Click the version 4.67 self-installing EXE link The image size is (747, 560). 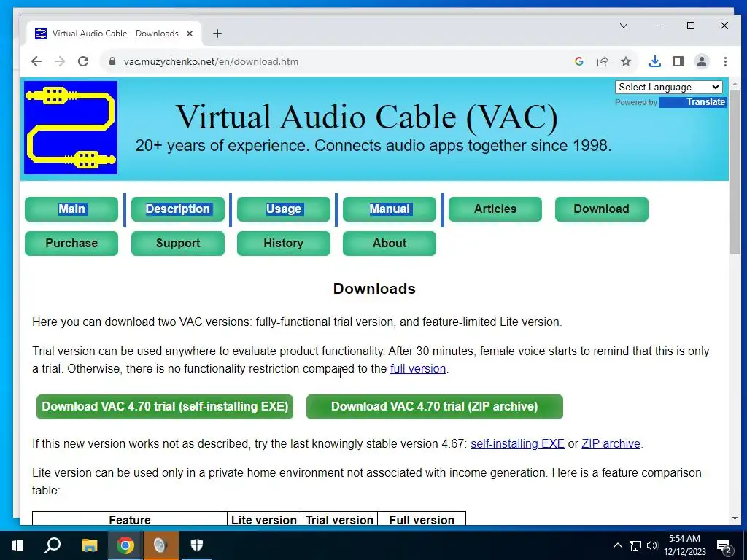coord(517,443)
